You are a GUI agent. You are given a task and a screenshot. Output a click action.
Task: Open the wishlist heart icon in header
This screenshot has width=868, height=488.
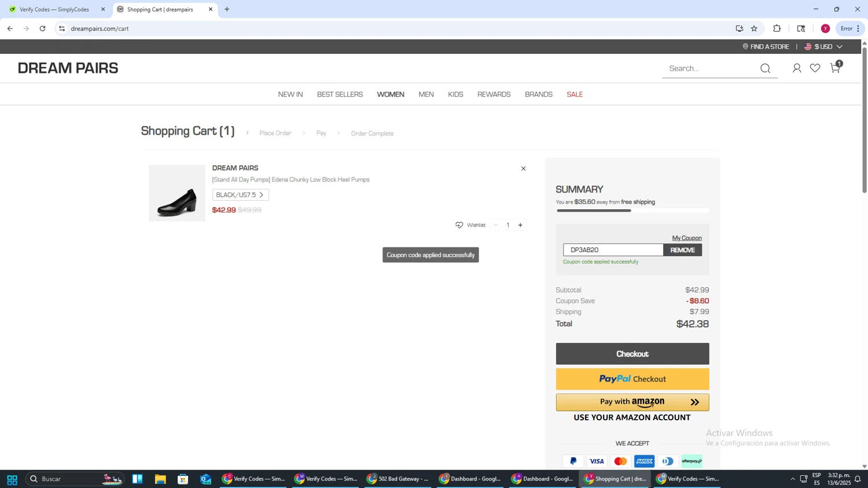(815, 68)
